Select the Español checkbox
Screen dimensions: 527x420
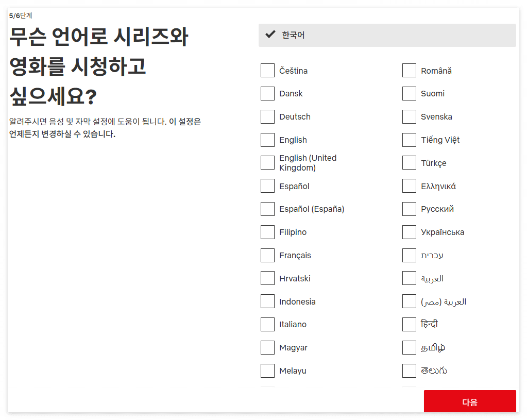coord(267,186)
